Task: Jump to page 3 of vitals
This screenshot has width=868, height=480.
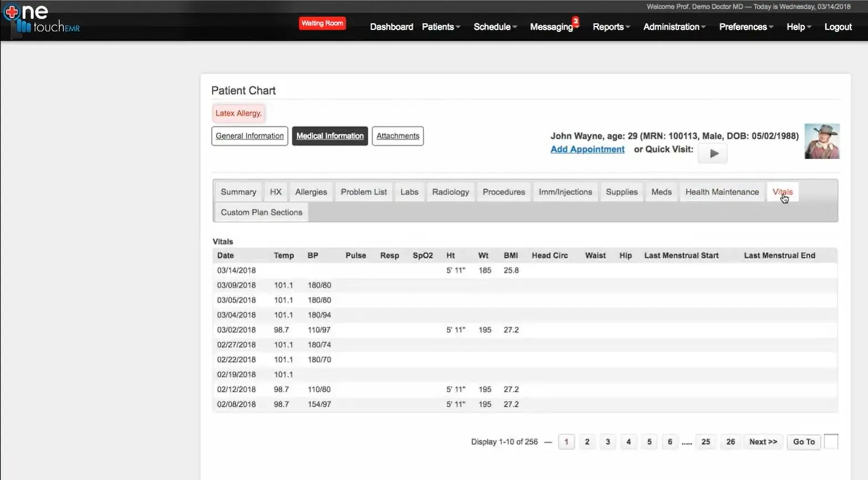Action: [x=608, y=441]
